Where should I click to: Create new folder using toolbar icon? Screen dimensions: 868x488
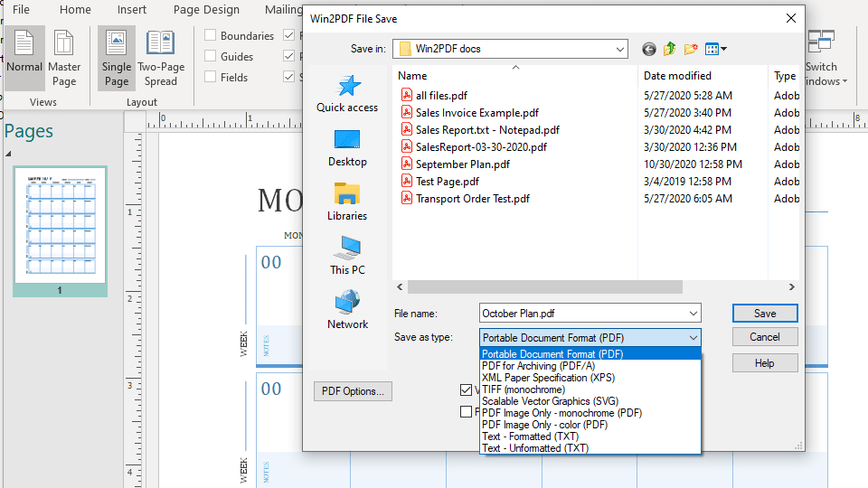tap(691, 49)
